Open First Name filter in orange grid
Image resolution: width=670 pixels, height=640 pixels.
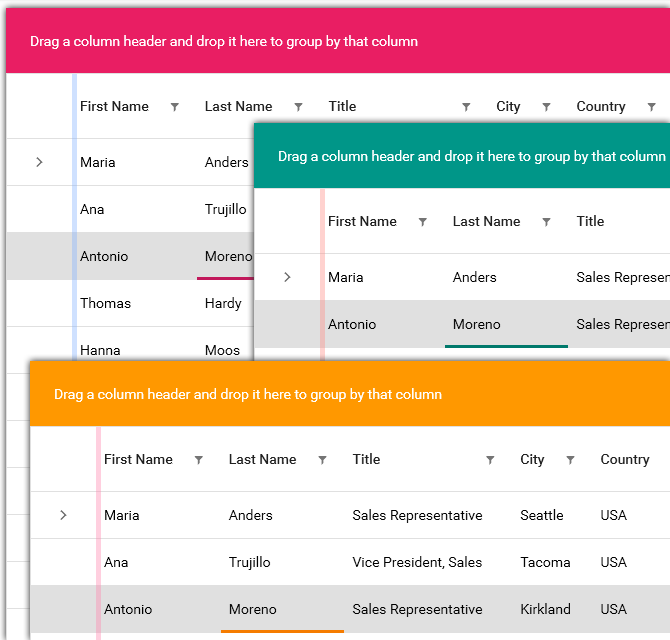[199, 460]
